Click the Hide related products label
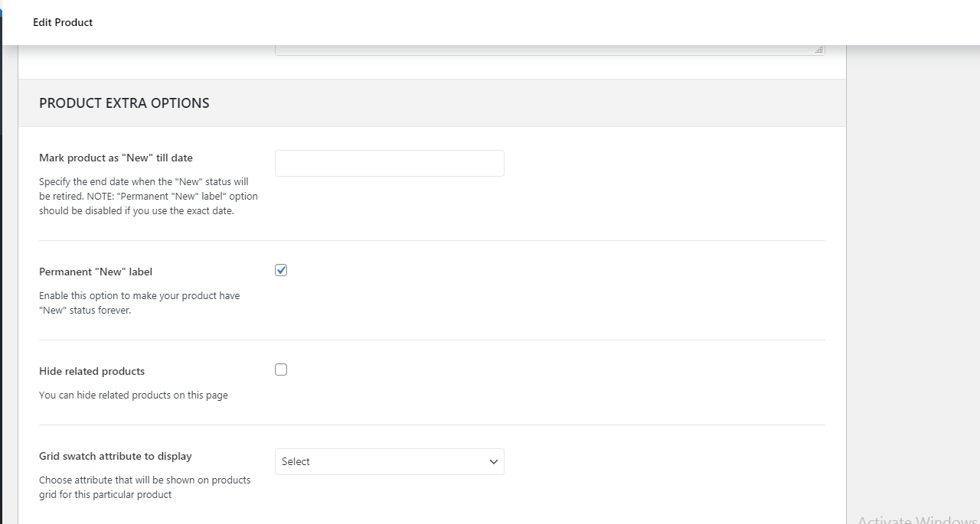The height and width of the screenshot is (524, 980). (92, 371)
